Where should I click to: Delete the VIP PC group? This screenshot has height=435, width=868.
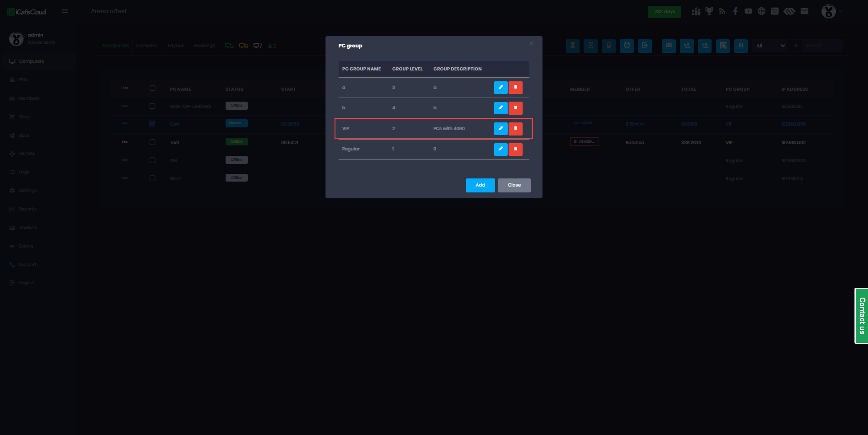click(515, 129)
